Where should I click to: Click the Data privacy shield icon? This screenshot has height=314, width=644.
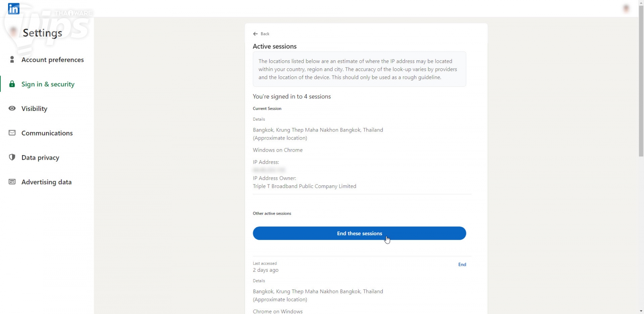[12, 157]
